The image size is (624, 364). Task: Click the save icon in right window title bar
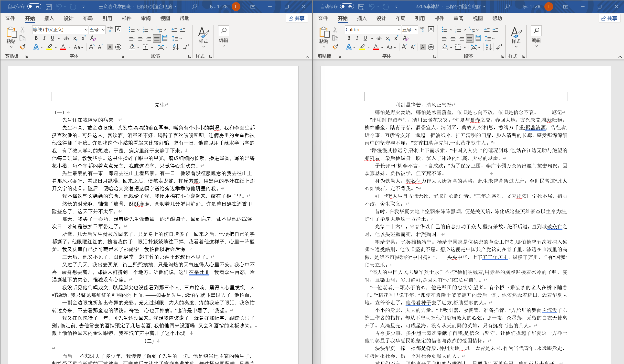coord(361,7)
